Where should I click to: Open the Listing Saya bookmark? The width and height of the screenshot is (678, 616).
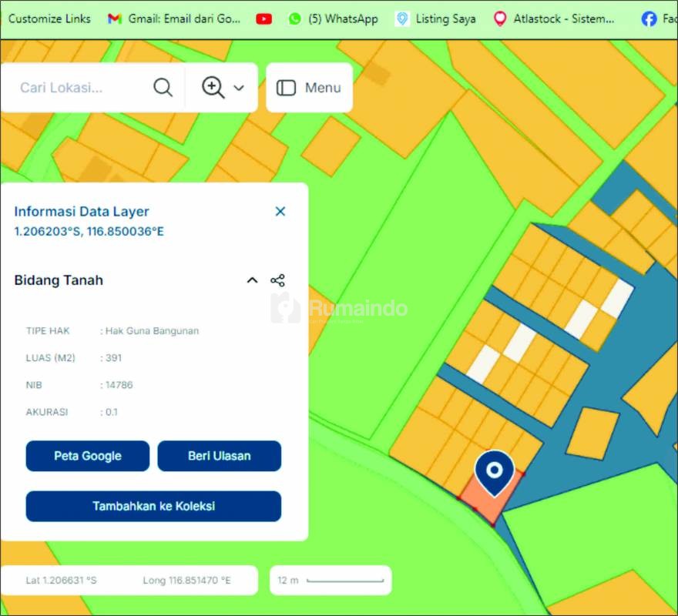click(x=435, y=18)
